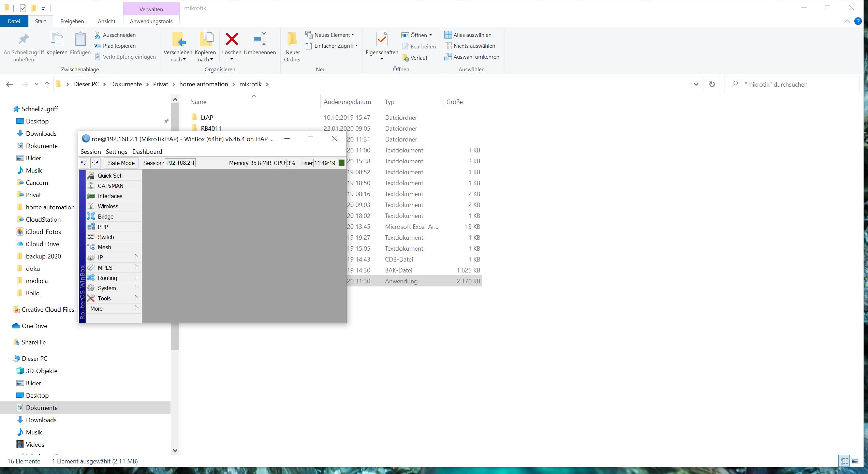Open the Bridge configuration
868x474 pixels.
[105, 217]
